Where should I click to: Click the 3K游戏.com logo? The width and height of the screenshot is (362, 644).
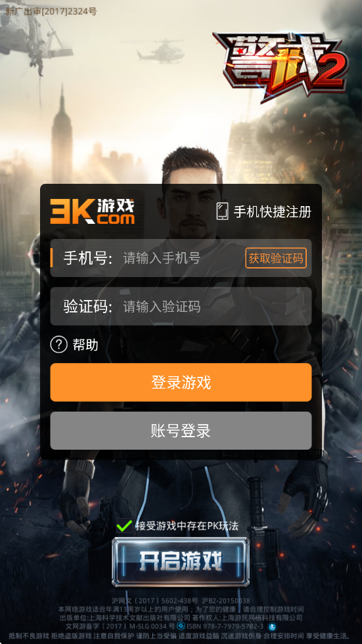coord(93,211)
